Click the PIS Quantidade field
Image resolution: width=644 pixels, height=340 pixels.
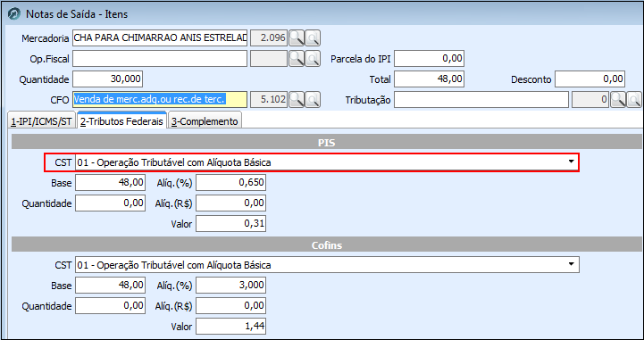pos(110,203)
